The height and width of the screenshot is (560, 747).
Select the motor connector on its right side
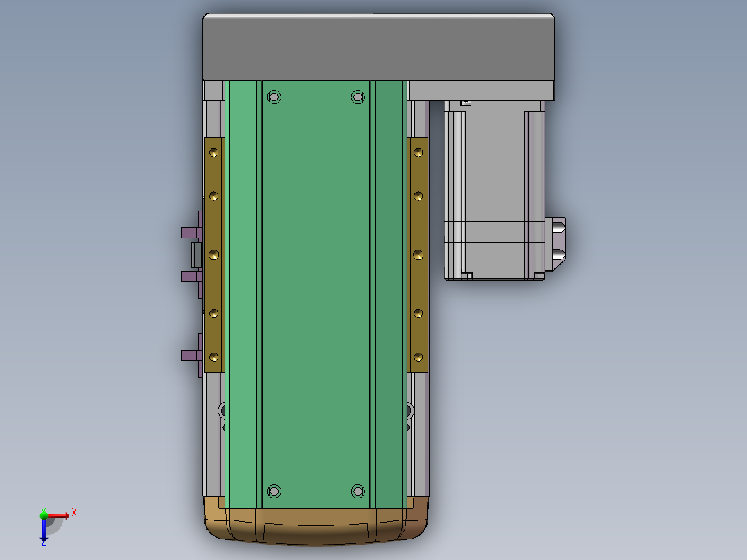coord(557,243)
